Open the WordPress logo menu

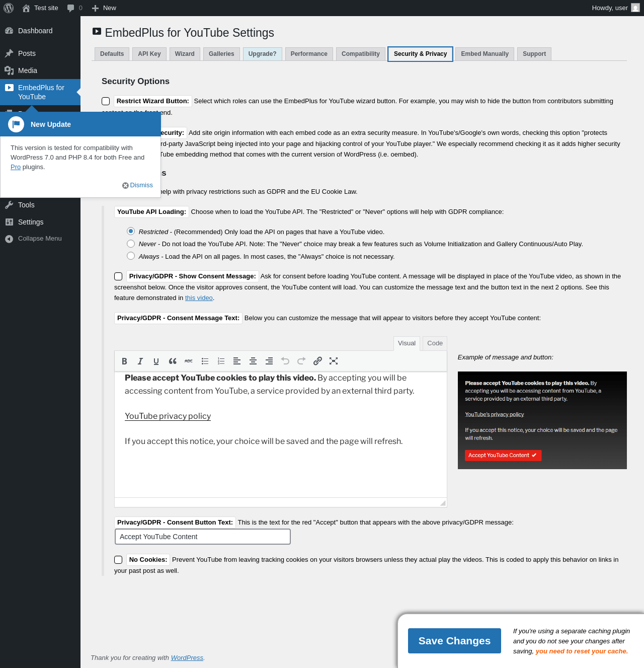click(x=9, y=8)
